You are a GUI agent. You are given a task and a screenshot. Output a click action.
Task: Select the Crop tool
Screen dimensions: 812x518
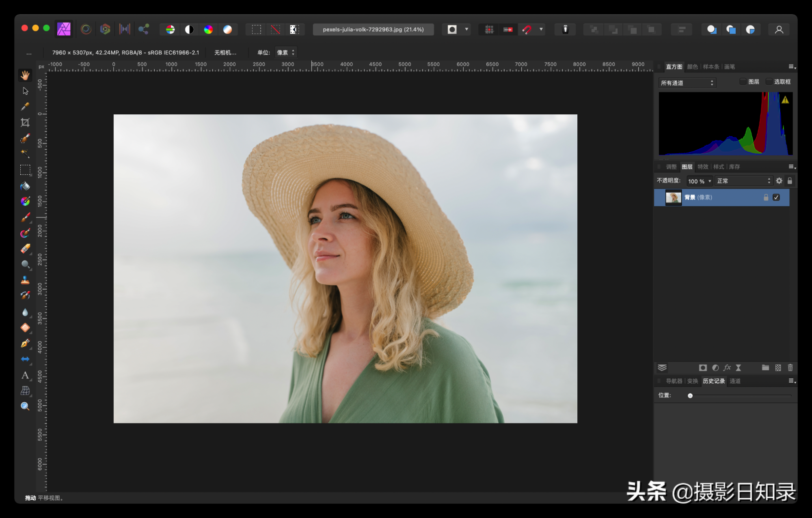click(x=25, y=122)
